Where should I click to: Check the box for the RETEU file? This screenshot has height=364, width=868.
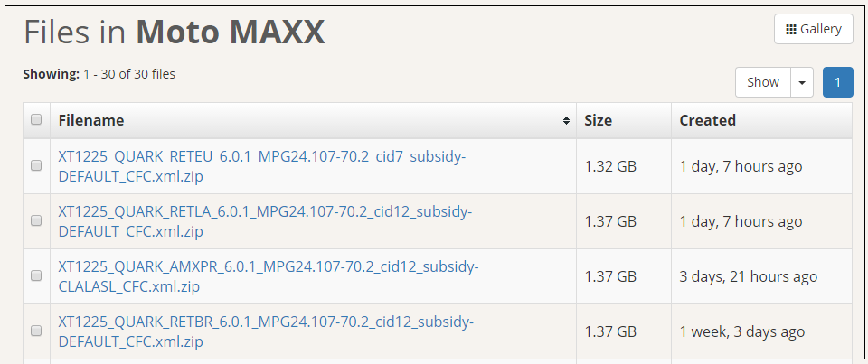[x=36, y=166]
